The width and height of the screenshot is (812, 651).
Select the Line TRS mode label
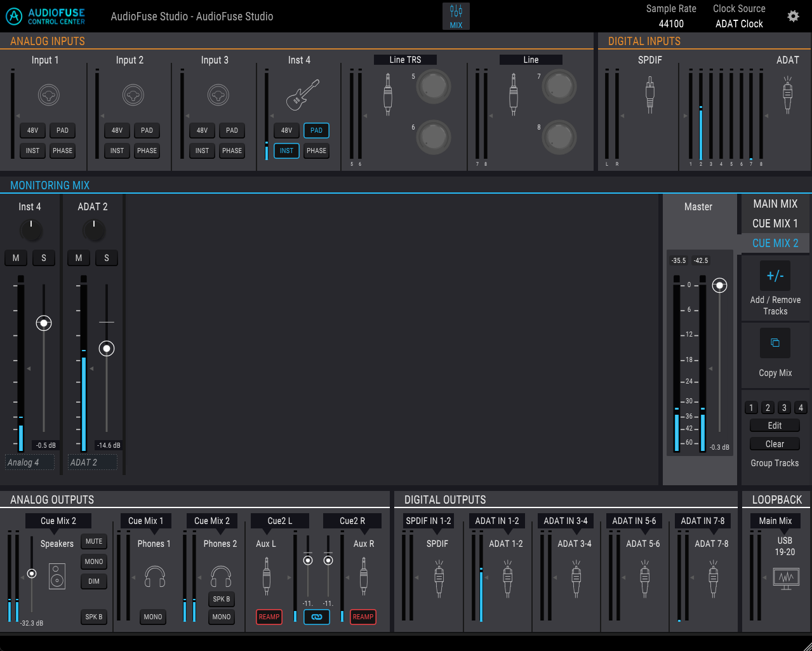point(405,60)
